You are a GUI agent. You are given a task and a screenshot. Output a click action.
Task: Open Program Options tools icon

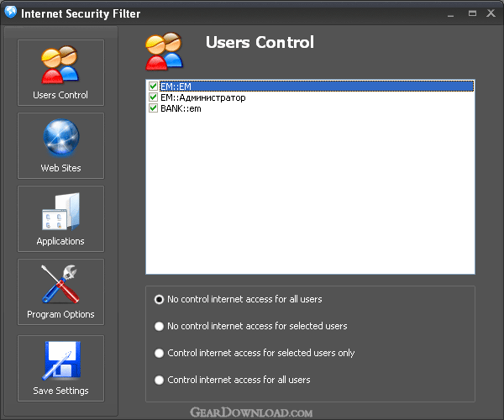click(x=60, y=284)
